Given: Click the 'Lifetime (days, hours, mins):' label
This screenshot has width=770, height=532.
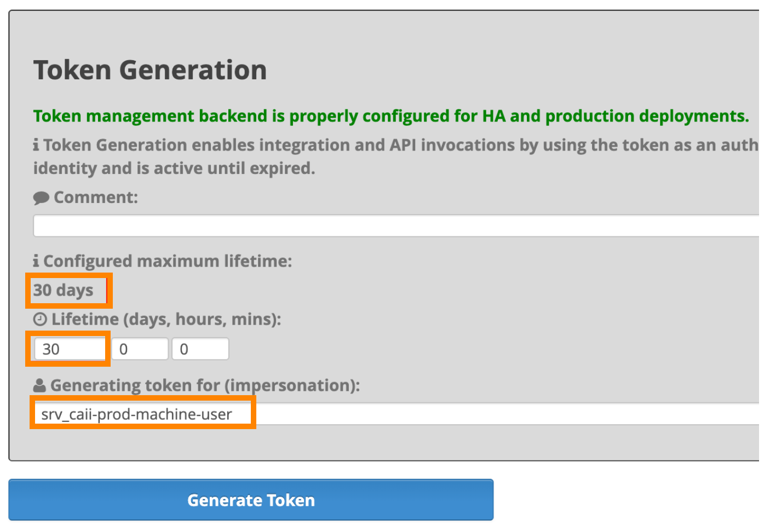Looking at the screenshot, I should [166, 319].
